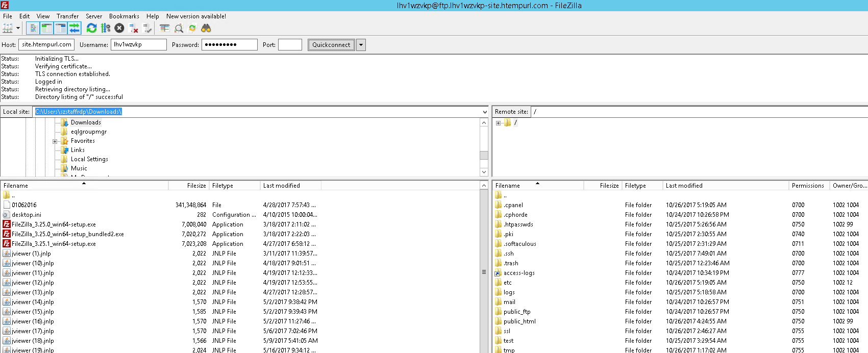Click into the Password input field
Image resolution: width=868 pixels, height=353 pixels.
(230, 45)
